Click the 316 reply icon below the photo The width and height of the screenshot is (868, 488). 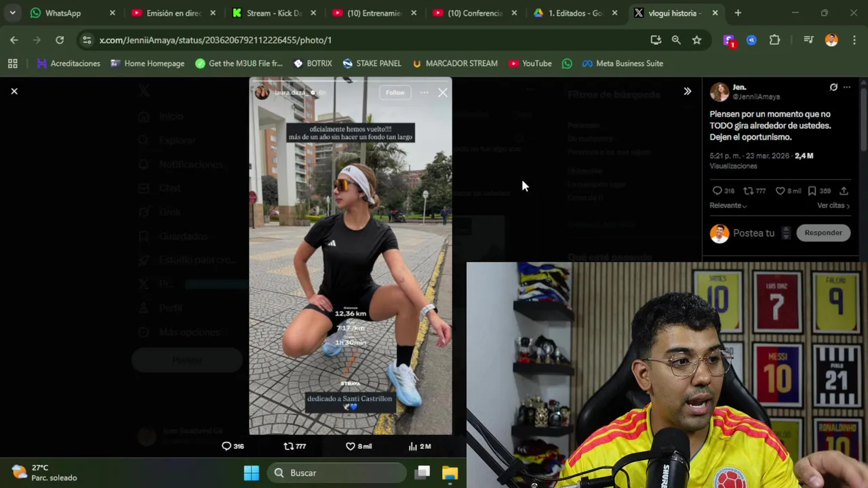click(x=233, y=446)
